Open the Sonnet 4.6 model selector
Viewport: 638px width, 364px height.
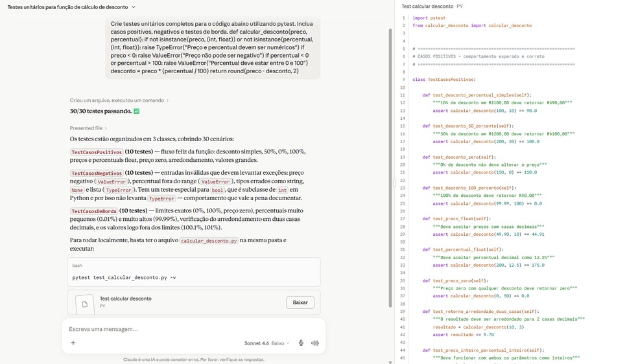266,343
